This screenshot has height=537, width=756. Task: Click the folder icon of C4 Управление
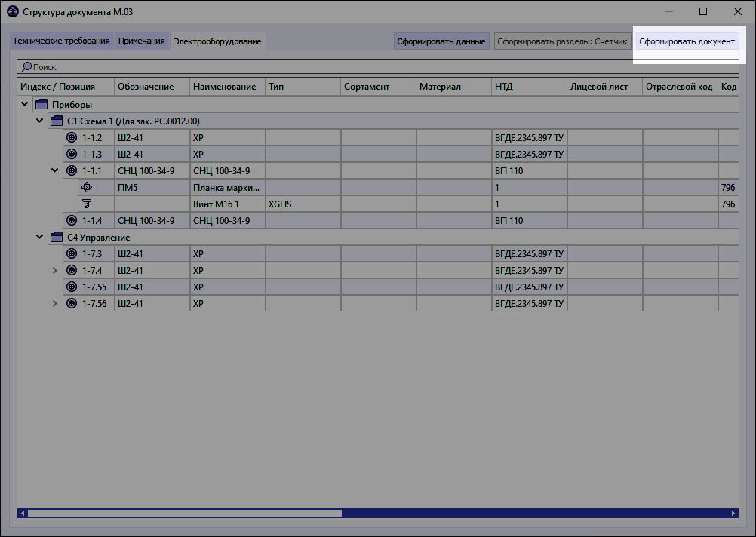point(56,237)
